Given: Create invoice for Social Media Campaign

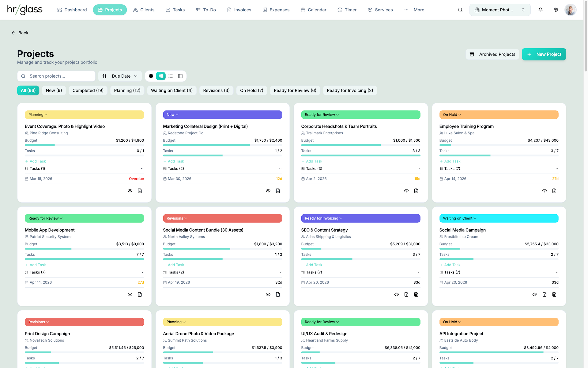Looking at the screenshot, I should point(545,294).
